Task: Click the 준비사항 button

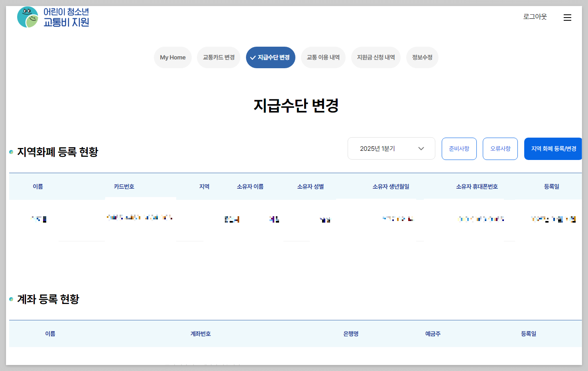Action: (459, 148)
